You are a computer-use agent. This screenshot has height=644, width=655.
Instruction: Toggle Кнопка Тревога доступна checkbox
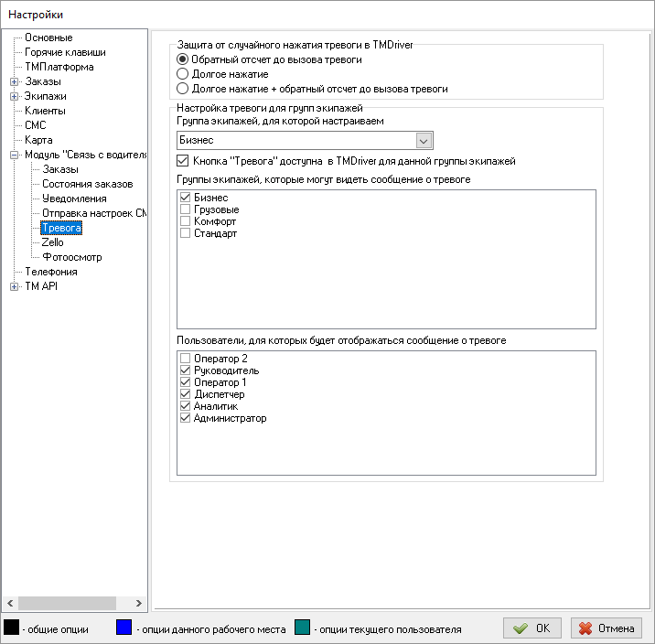point(182,161)
